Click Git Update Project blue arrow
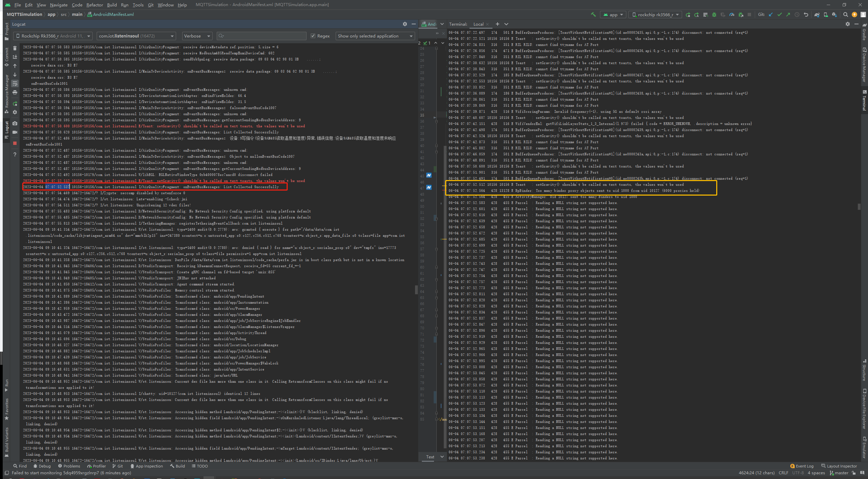 pos(771,15)
